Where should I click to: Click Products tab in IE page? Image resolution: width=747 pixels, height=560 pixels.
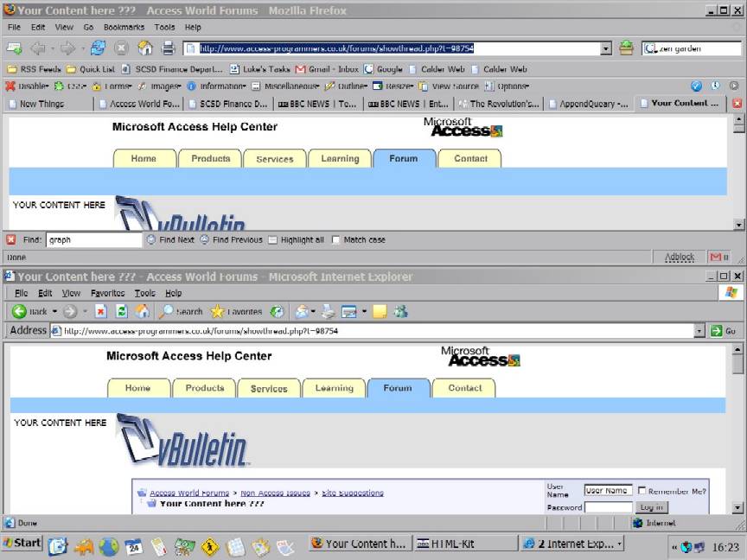tap(204, 388)
